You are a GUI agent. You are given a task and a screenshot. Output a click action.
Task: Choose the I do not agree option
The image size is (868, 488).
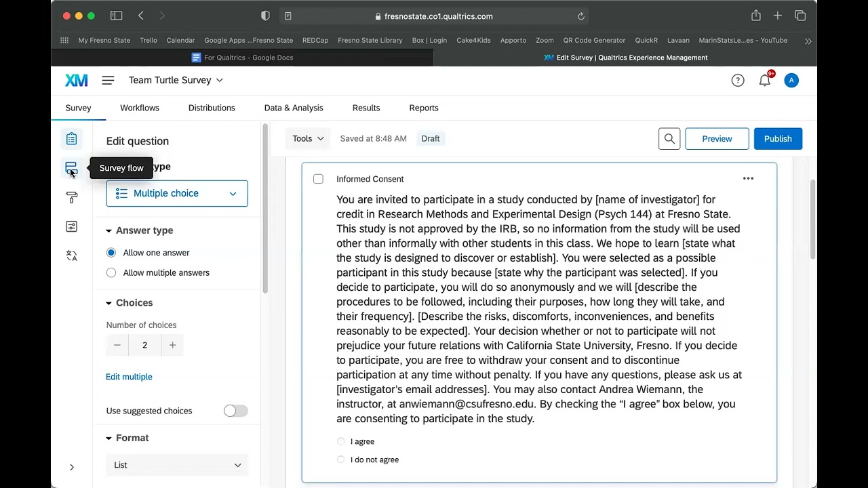pyautogui.click(x=340, y=460)
